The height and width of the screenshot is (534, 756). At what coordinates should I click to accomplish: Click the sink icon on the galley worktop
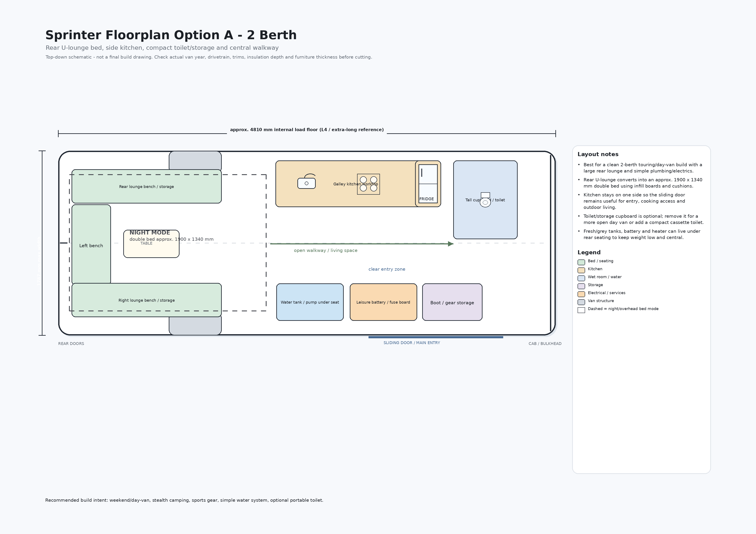[306, 181]
